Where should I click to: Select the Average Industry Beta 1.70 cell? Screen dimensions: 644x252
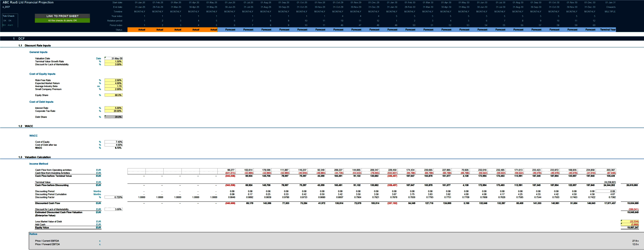point(114,86)
